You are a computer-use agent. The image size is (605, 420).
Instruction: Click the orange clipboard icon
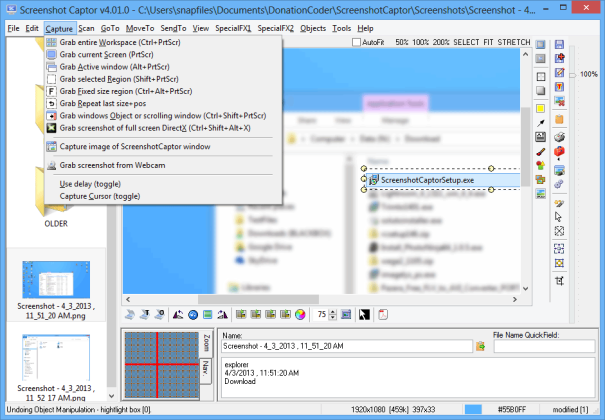[x=559, y=119]
